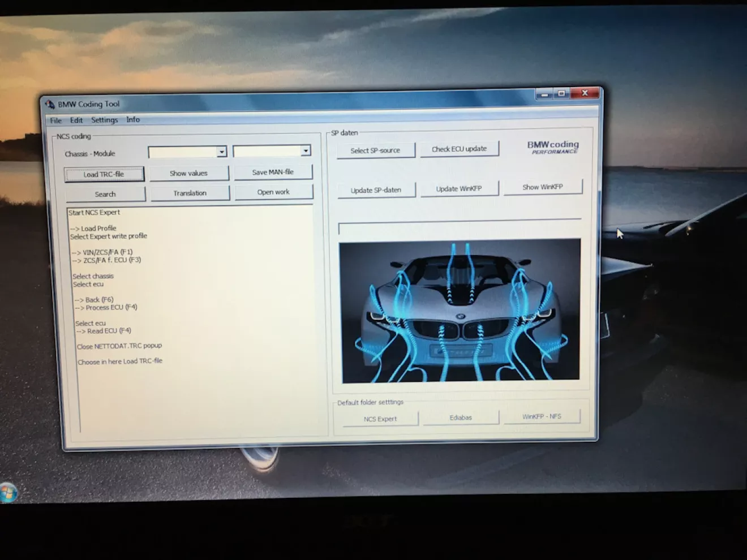The image size is (747, 560).
Task: Close the BMW Coding Tool window
Action: tap(585, 93)
